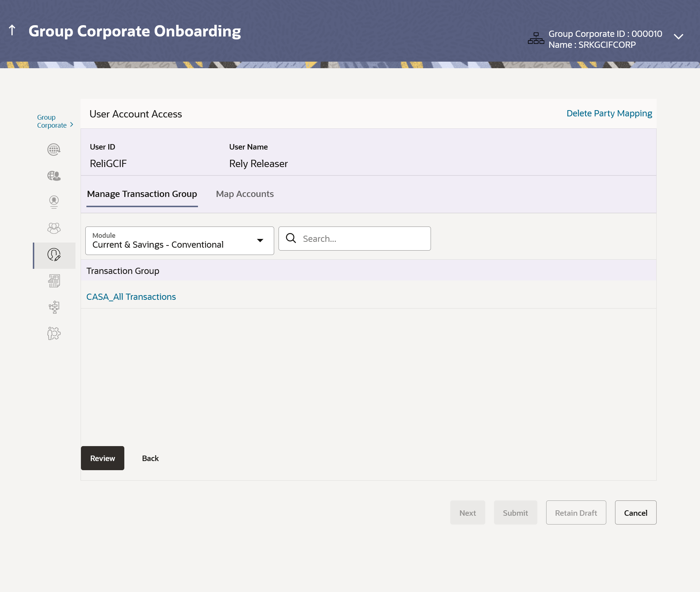Click the Review button
This screenshot has width=700, height=592.
tap(102, 458)
